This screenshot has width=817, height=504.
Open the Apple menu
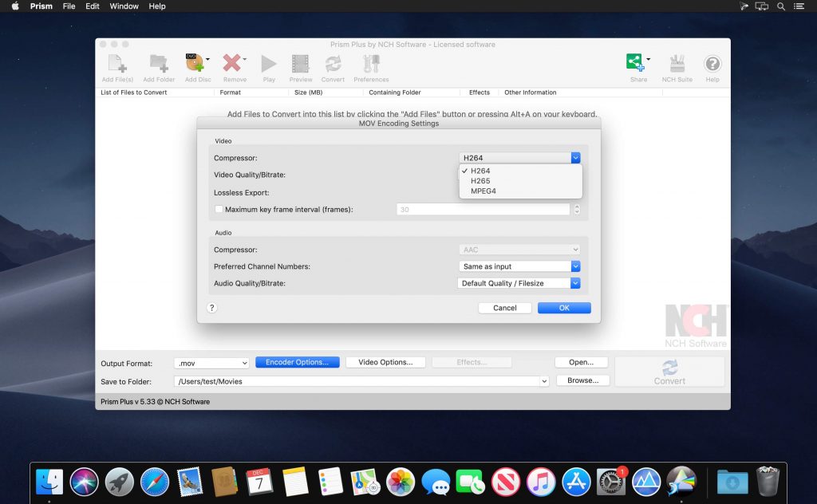pos(15,6)
